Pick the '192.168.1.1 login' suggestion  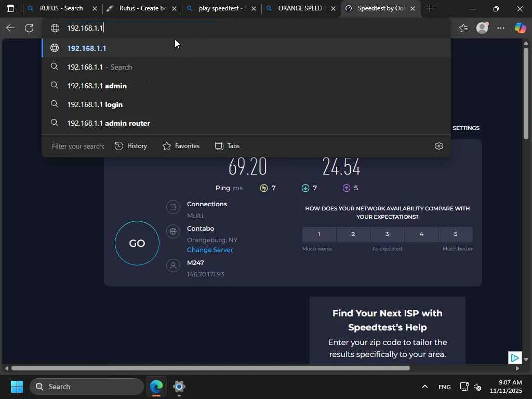(x=246, y=104)
